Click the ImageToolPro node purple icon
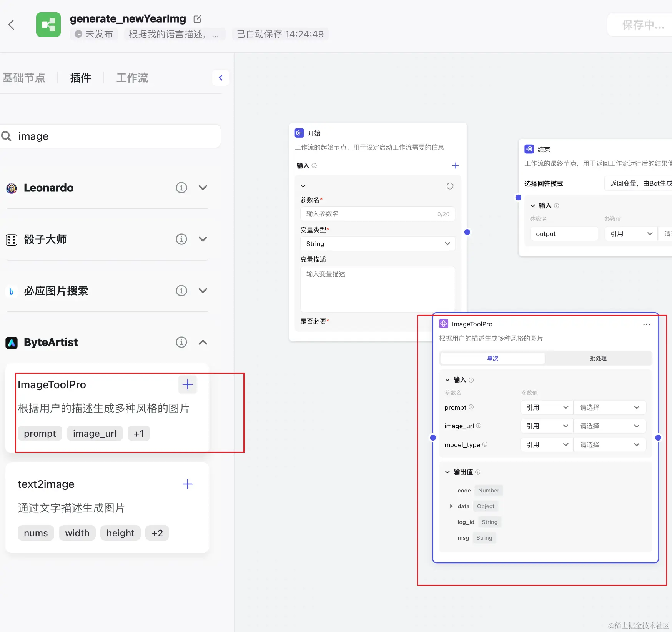 444,324
